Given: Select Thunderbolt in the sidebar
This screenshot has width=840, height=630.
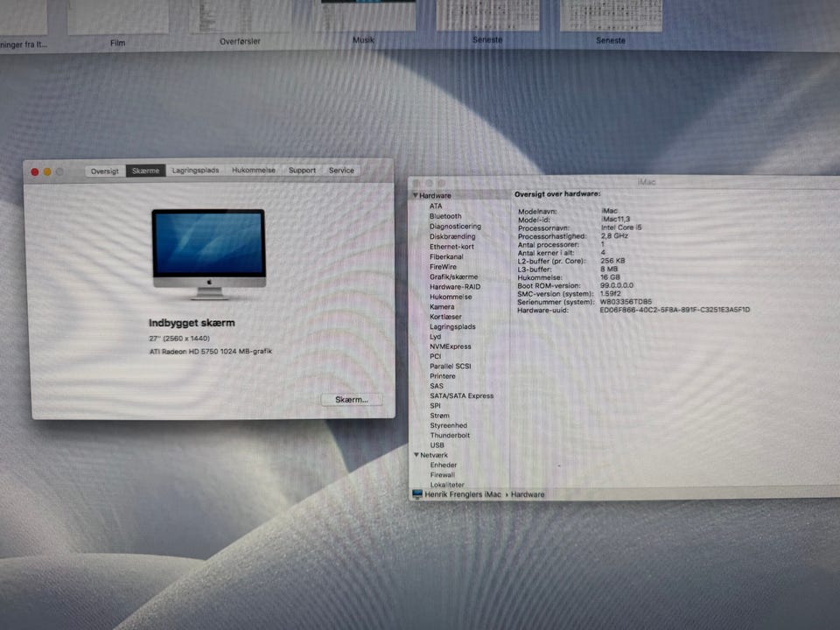Looking at the screenshot, I should [x=450, y=436].
